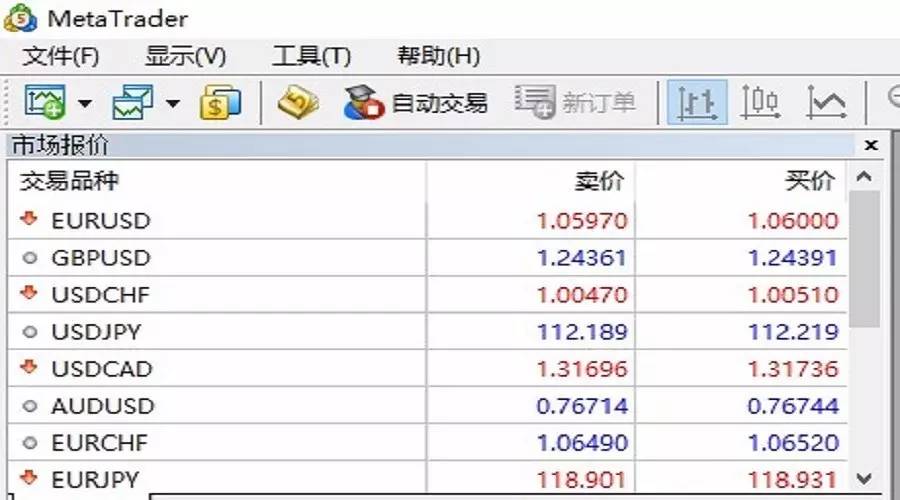The width and height of the screenshot is (900, 500).
Task: Click GBPUSD ask price 1.24391
Action: [793, 258]
